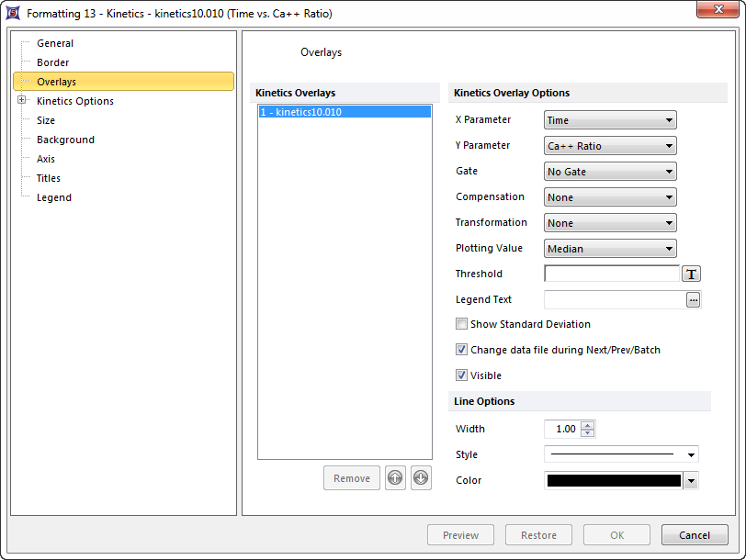Select the Legend category in the tree
This screenshot has width=746, height=560.
click(x=54, y=197)
